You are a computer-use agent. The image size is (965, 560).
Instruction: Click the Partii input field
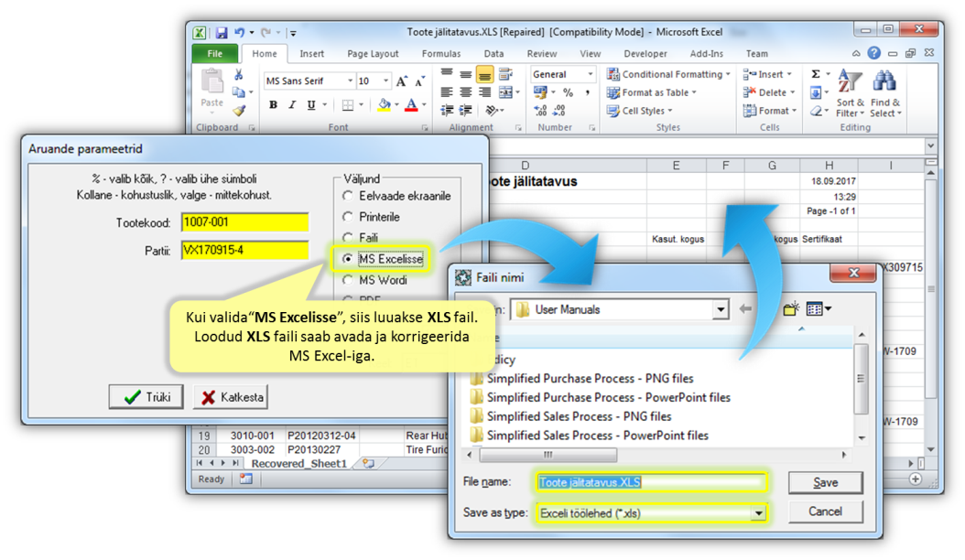(245, 251)
